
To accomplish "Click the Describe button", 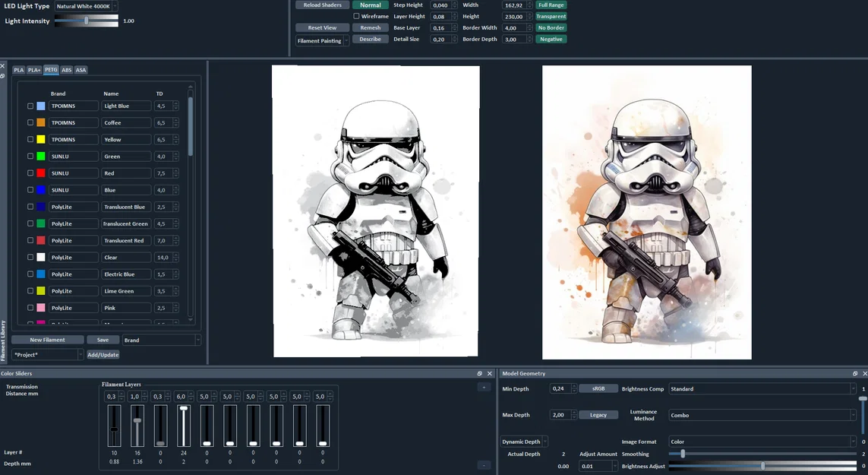I will 371,40.
